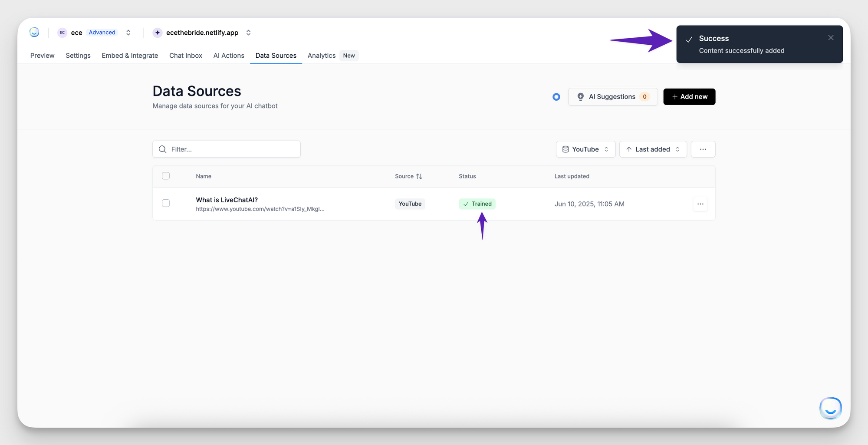Open the What is LiveChatAI? data source

227,200
